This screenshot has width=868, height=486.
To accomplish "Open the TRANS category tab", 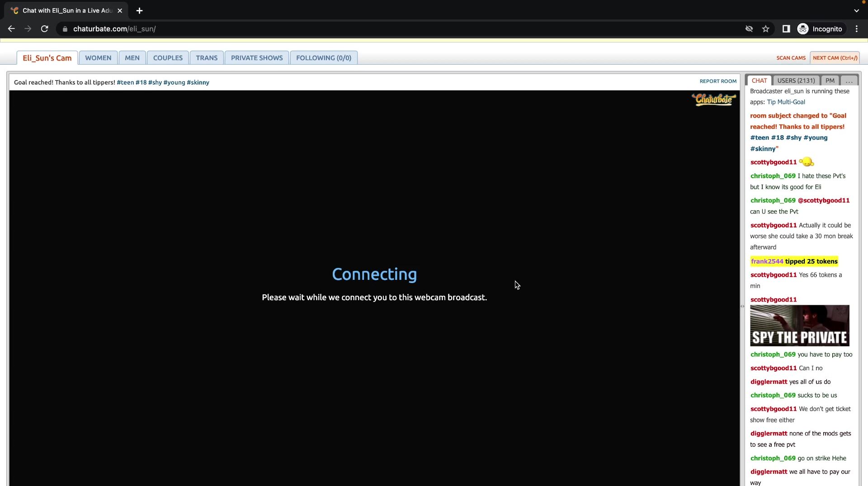I will pos(207,58).
